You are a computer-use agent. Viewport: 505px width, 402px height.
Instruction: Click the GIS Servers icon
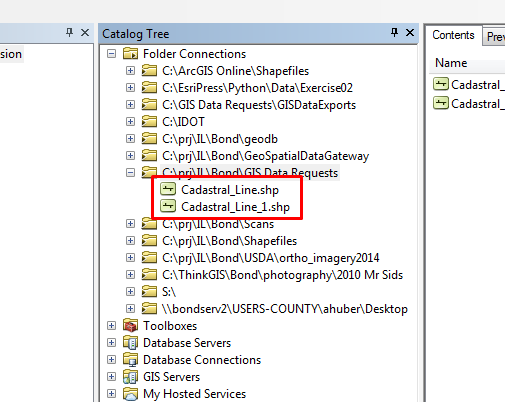coord(130,376)
